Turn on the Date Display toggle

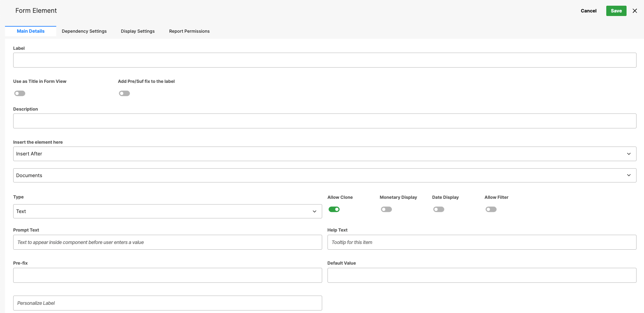pos(439,209)
